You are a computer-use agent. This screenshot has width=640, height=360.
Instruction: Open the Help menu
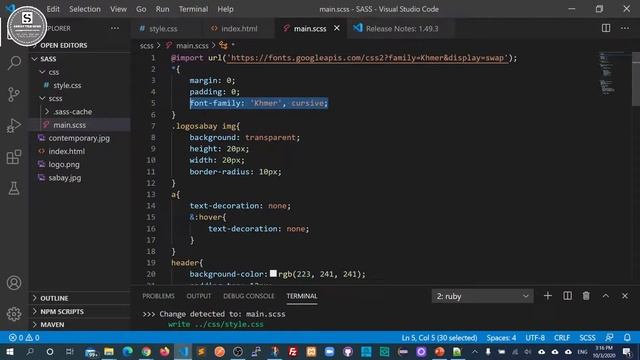225,9
